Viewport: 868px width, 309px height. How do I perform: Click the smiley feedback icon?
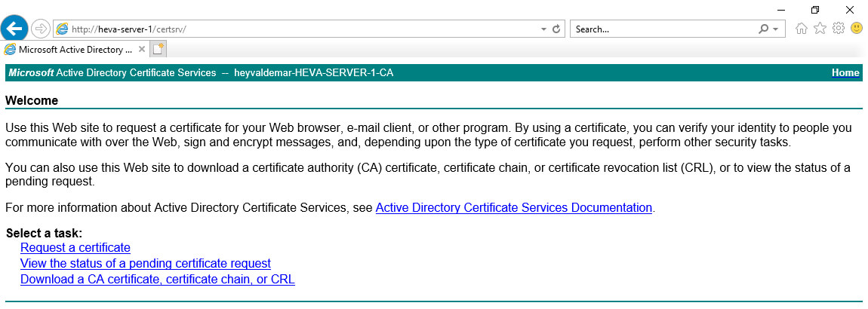(857, 28)
